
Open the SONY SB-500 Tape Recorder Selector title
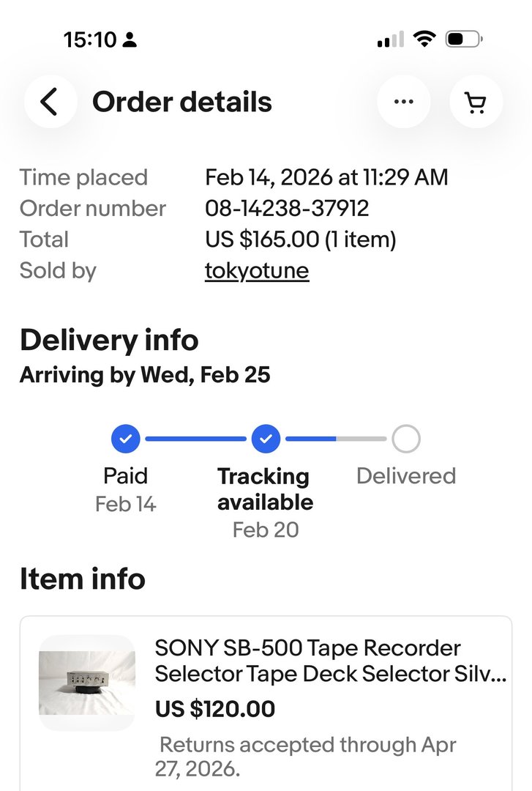[330, 661]
